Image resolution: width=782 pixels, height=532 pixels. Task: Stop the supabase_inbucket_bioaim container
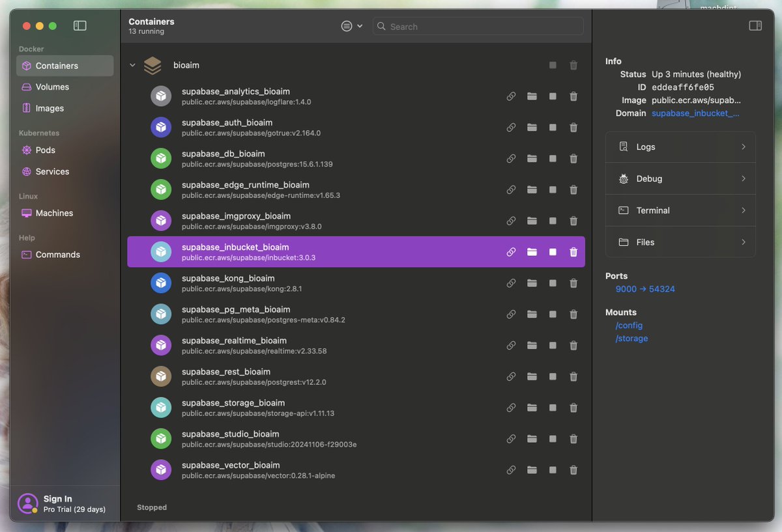tap(553, 252)
